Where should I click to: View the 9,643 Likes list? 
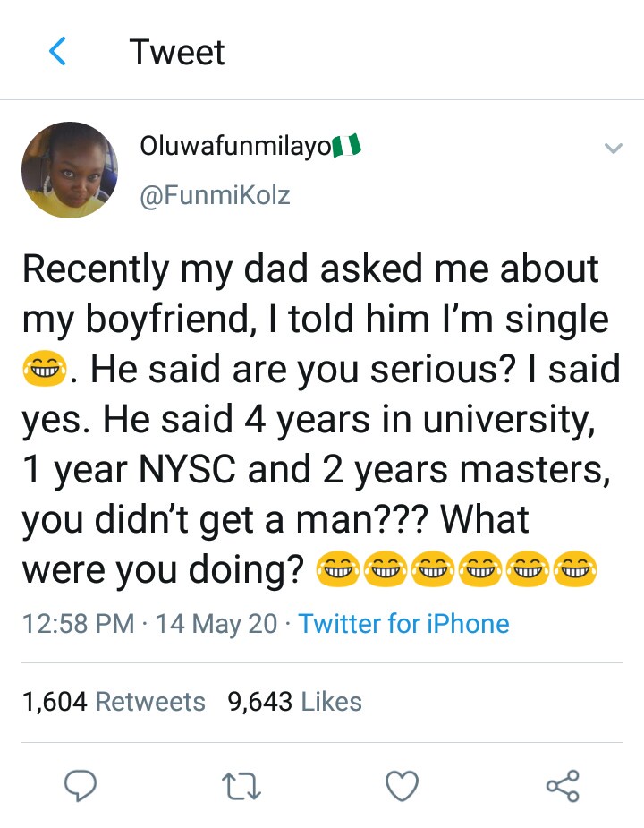click(x=295, y=702)
